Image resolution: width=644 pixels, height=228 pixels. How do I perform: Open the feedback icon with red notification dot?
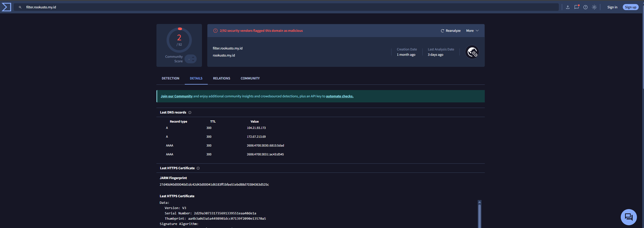pos(576,7)
